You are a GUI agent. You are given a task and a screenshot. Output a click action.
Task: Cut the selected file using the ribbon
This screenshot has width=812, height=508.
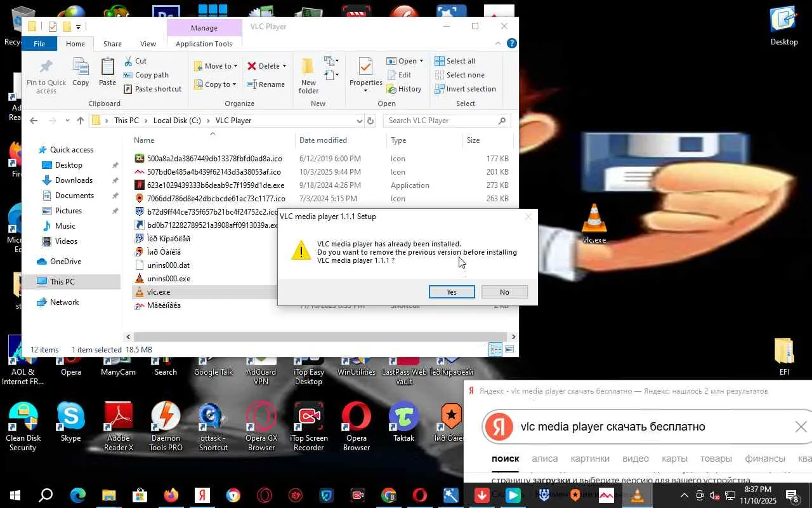(135, 61)
